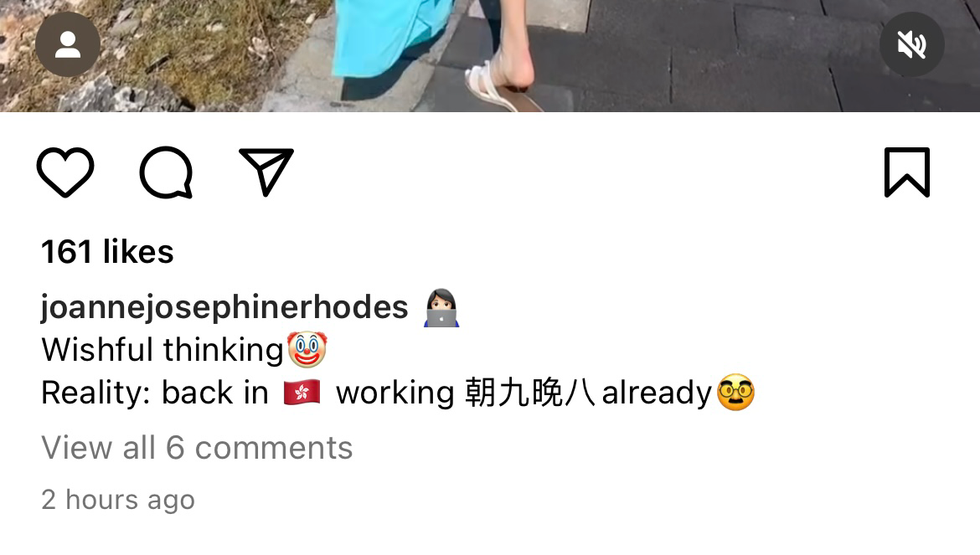The height and width of the screenshot is (555, 980).
Task: Visit the joannejosephinerhodes profile
Action: click(x=224, y=307)
